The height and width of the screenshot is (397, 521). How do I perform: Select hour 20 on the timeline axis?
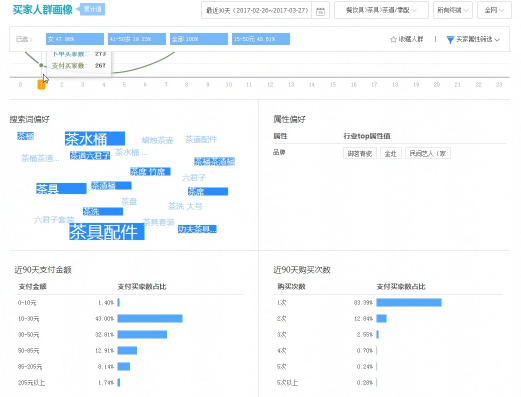tap(437, 85)
